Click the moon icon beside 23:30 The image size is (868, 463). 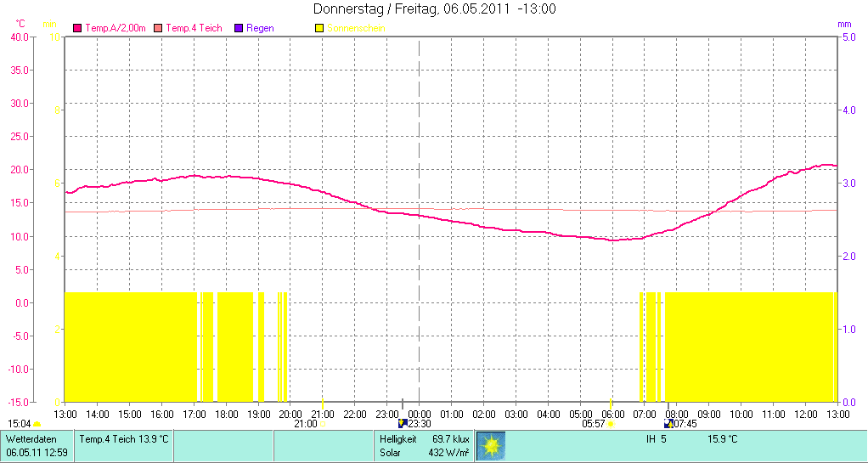pyautogui.click(x=403, y=423)
